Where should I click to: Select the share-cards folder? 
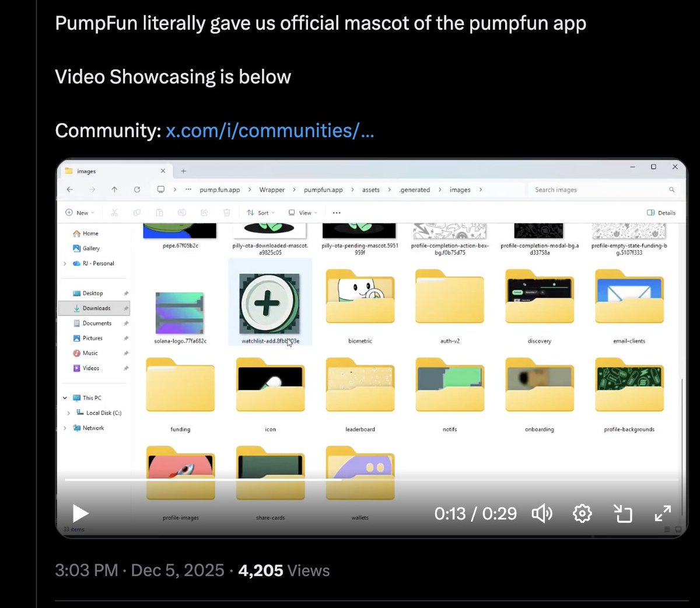(270, 482)
